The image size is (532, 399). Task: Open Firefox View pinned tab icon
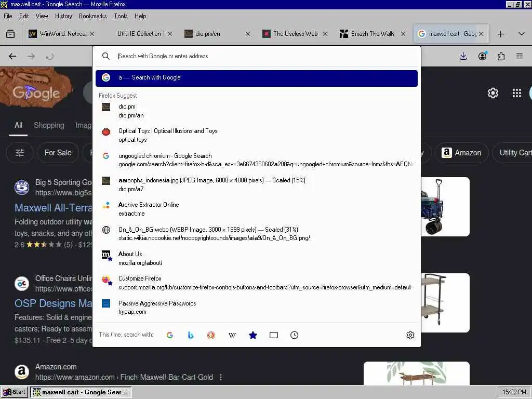tap(10, 34)
